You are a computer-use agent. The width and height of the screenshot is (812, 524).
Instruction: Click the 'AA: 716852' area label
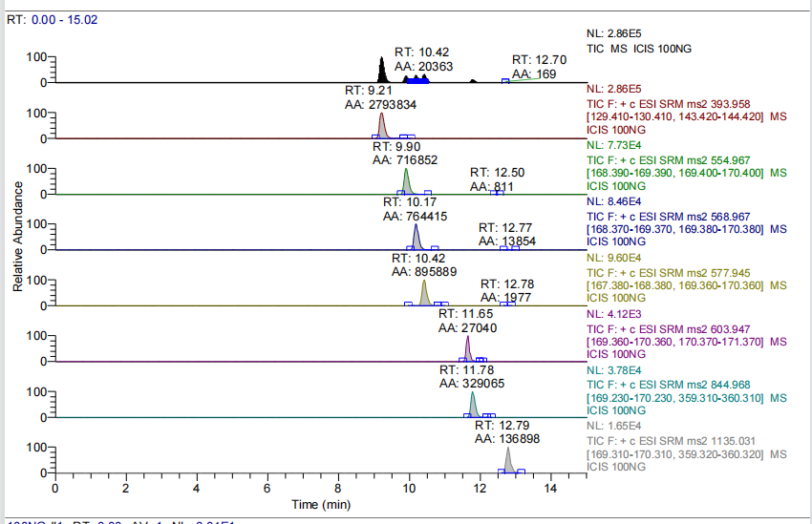pyautogui.click(x=405, y=160)
